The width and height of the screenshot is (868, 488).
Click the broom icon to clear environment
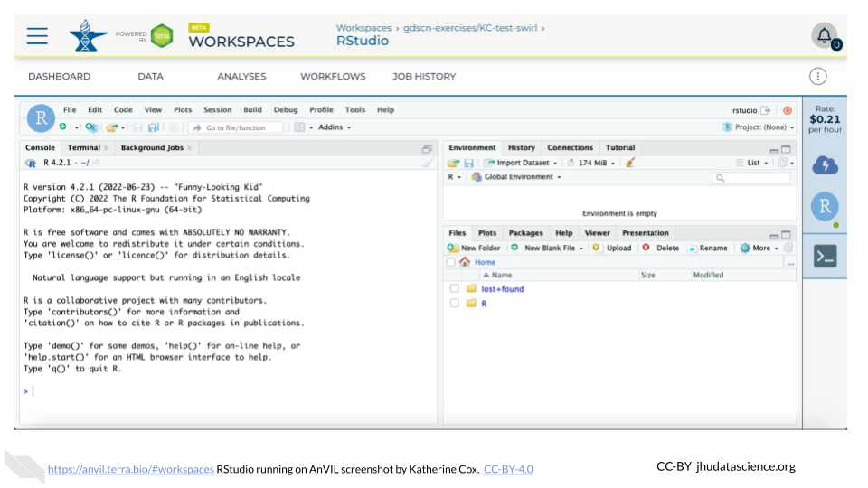tap(630, 163)
